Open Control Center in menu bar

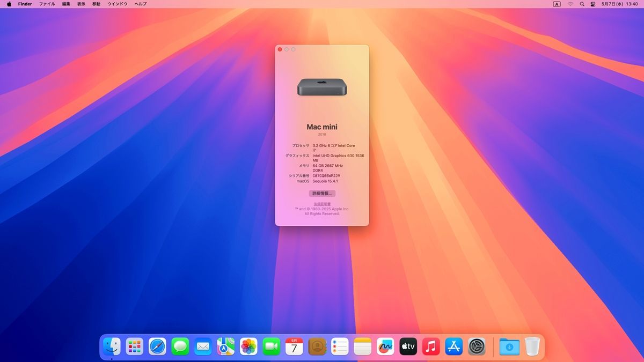(x=593, y=4)
